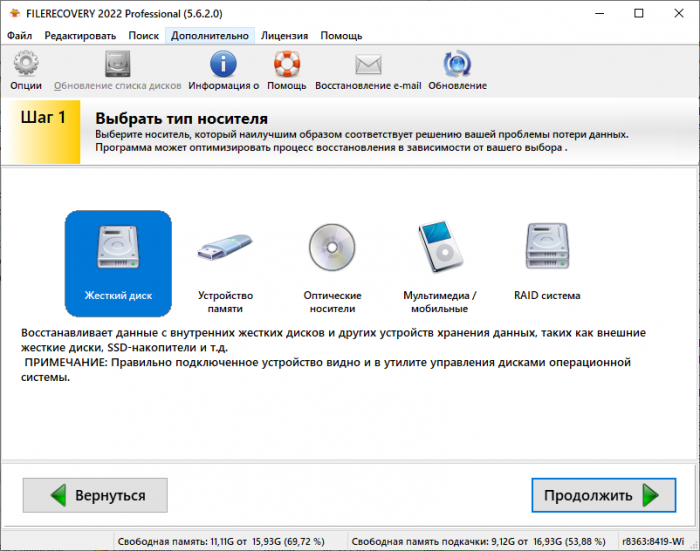Click the ПРИМЕЧАНИЕ note text
Screen dimensions: 700x551
pyautogui.click(x=326, y=369)
